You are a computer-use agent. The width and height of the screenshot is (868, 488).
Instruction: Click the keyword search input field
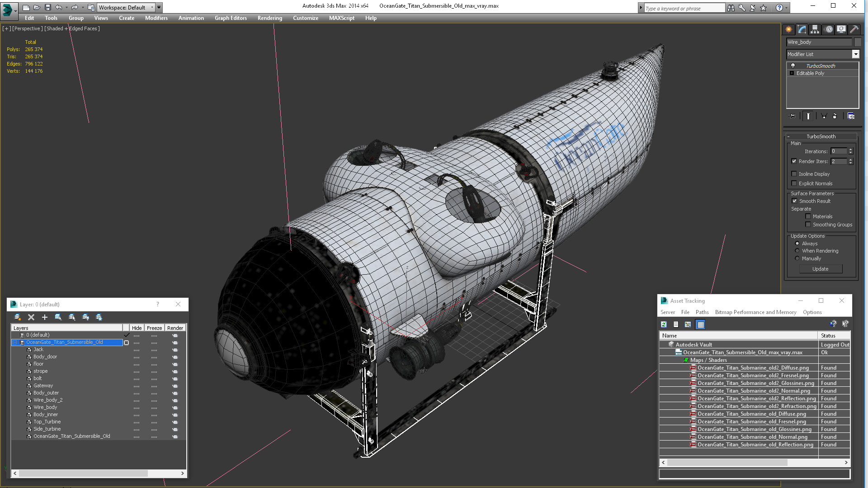click(x=684, y=8)
